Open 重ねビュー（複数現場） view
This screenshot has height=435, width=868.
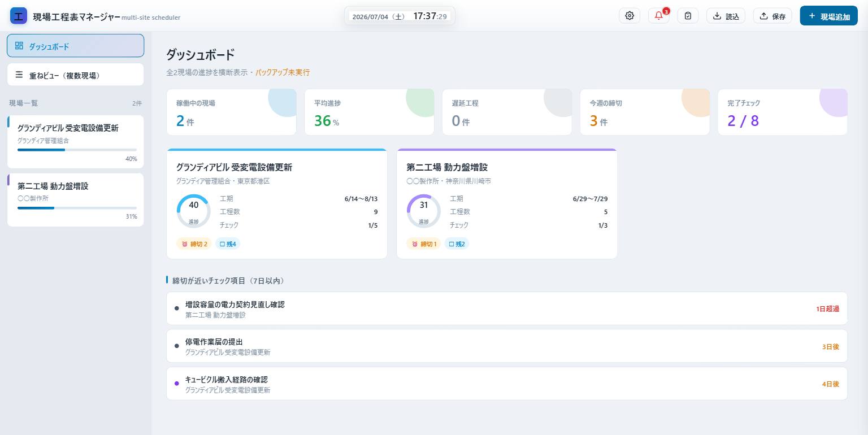(x=75, y=75)
